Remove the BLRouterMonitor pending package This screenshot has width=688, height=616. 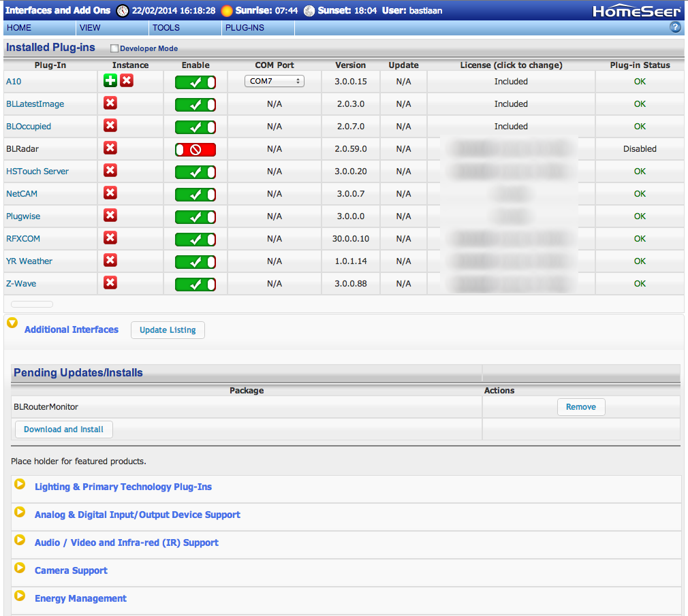[581, 407]
